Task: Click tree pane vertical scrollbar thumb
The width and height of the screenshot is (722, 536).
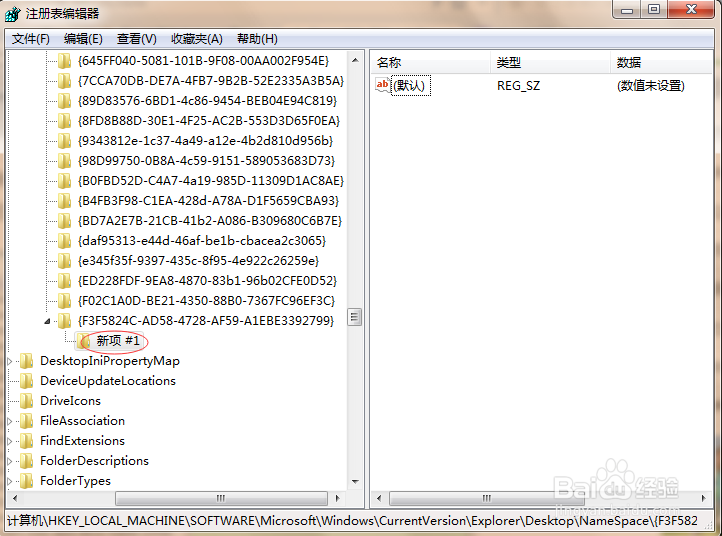Action: tap(355, 317)
